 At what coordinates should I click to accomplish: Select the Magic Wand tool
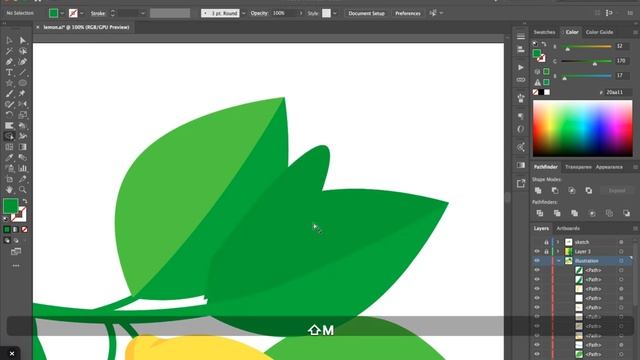[9, 51]
